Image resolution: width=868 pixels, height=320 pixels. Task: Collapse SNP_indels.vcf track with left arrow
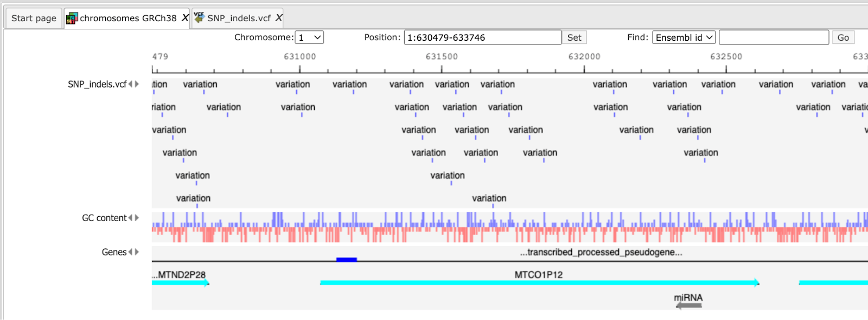(130, 84)
